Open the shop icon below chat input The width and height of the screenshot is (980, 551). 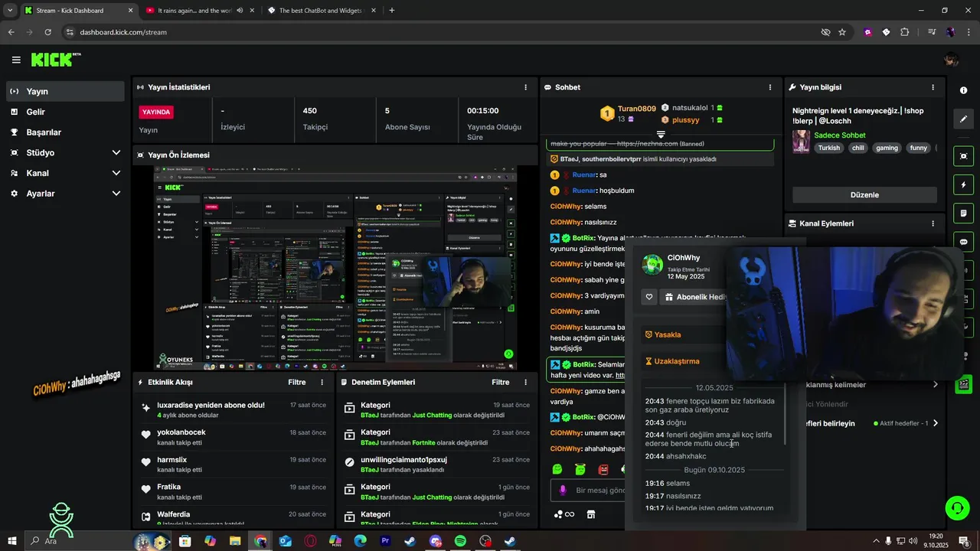tap(591, 514)
